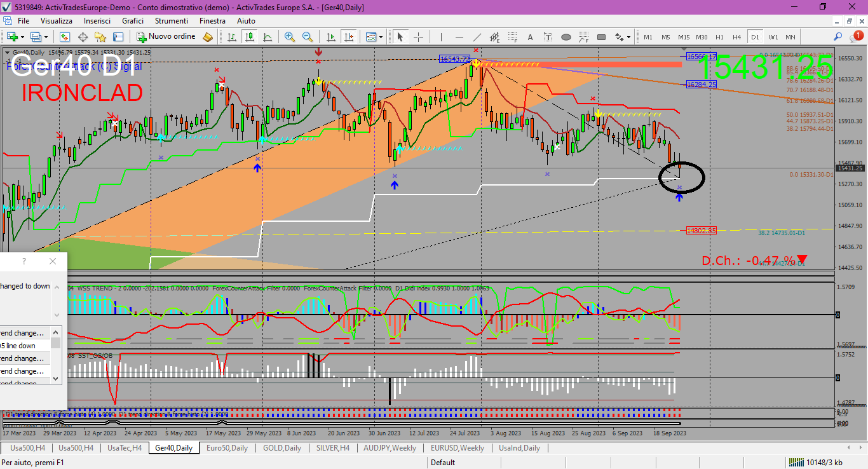Screen dimensions: 868x469
Task: Open the Strumenti menu
Action: (x=171, y=21)
